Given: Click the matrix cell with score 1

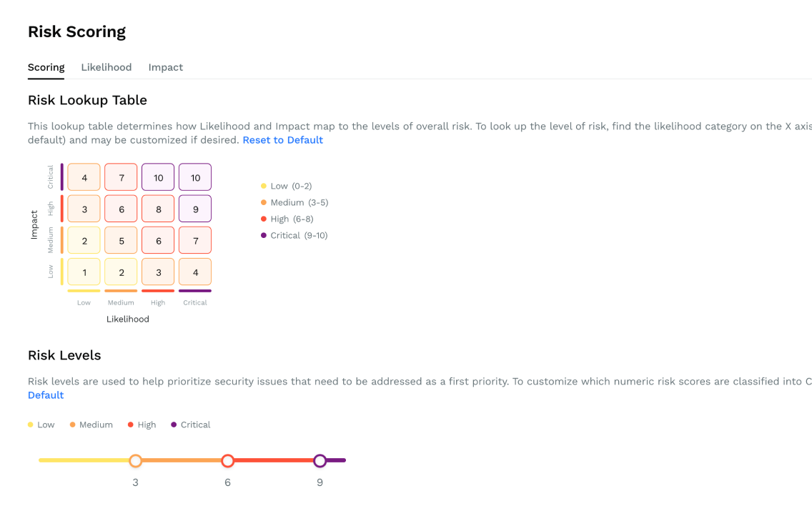Looking at the screenshot, I should click(x=84, y=272).
